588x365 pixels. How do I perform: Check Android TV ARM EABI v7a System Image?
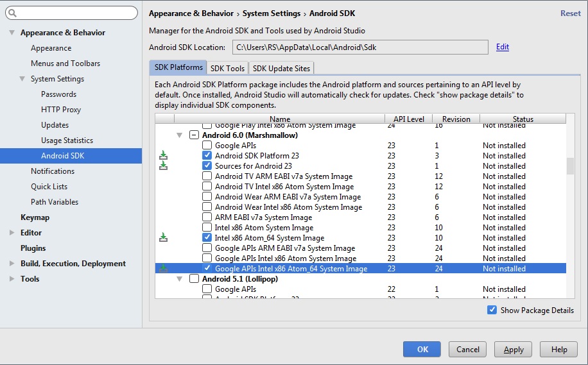[207, 176]
